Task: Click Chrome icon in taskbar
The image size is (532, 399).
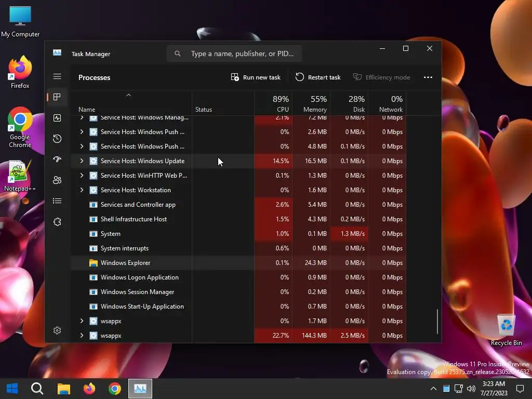Action: click(x=115, y=389)
